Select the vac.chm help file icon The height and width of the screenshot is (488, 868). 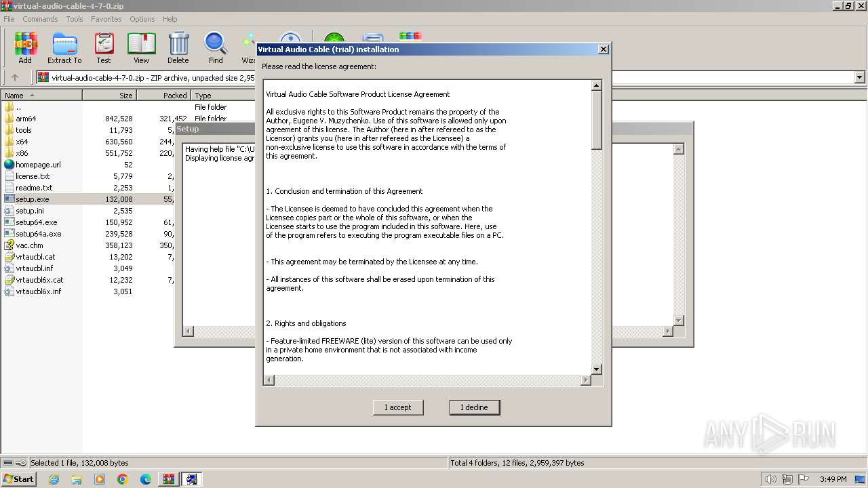[x=9, y=245]
